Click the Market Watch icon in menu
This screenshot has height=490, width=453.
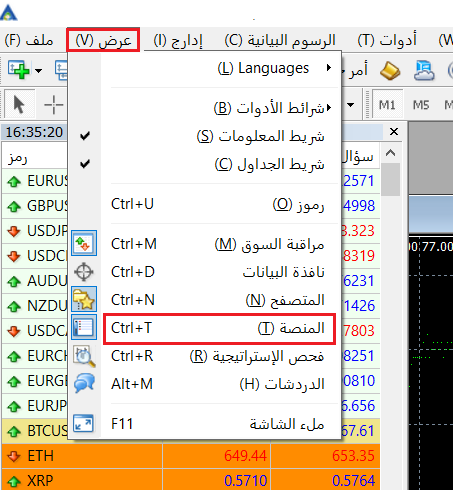(x=84, y=243)
